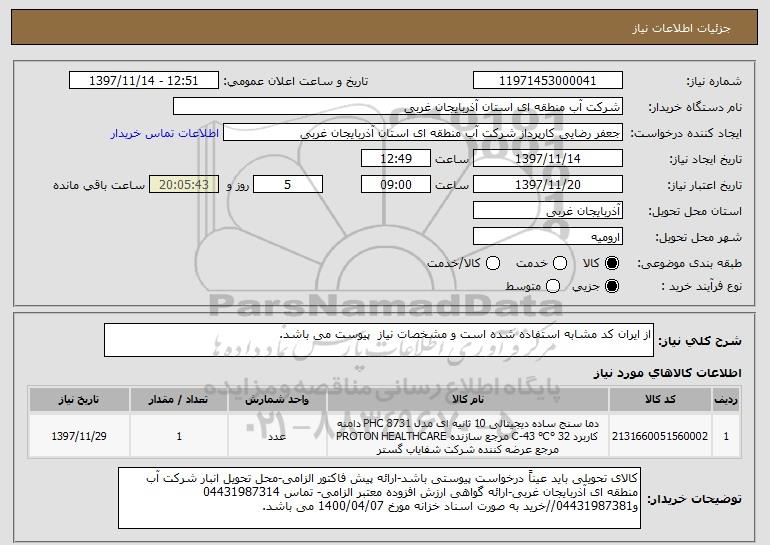Image resolution: width=770 pixels, height=545 pixels.
Task: Click the general need description text box
Action: 379,340
